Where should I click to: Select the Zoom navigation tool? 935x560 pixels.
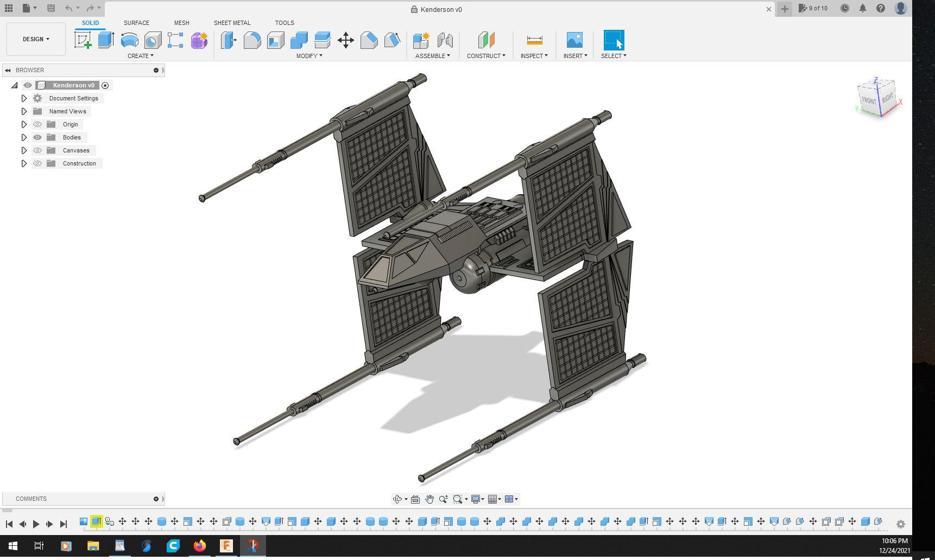click(444, 499)
